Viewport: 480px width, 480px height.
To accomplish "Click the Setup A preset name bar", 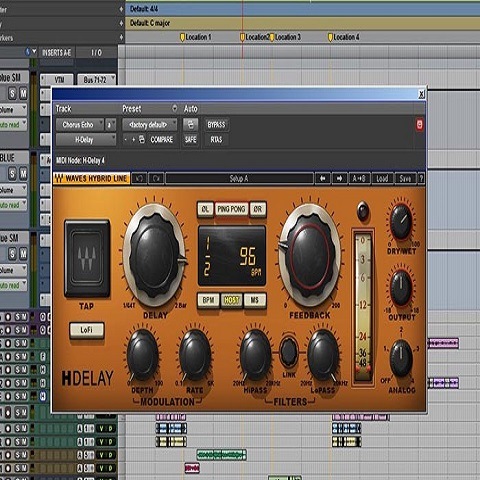I will pyautogui.click(x=239, y=179).
